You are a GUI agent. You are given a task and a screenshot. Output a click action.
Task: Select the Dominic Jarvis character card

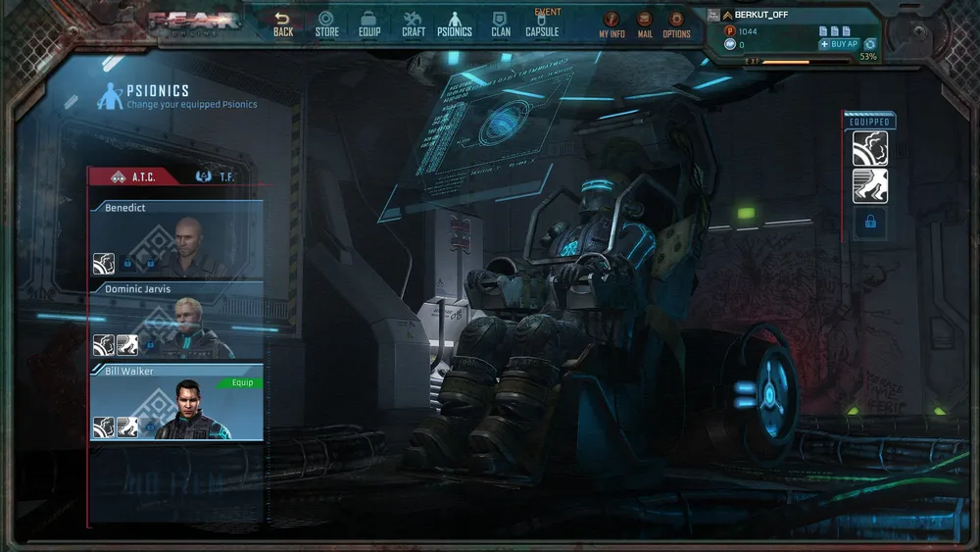point(176,321)
